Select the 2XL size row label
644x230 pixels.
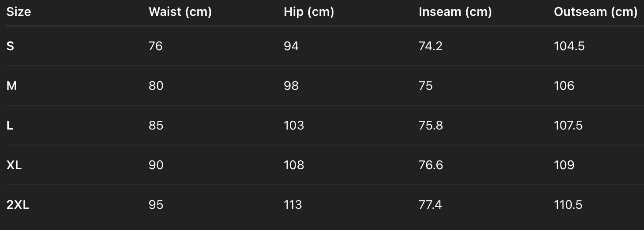click(x=18, y=204)
